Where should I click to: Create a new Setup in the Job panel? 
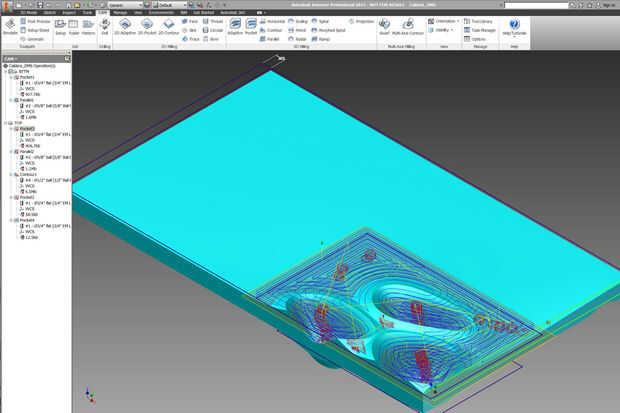[x=60, y=25]
